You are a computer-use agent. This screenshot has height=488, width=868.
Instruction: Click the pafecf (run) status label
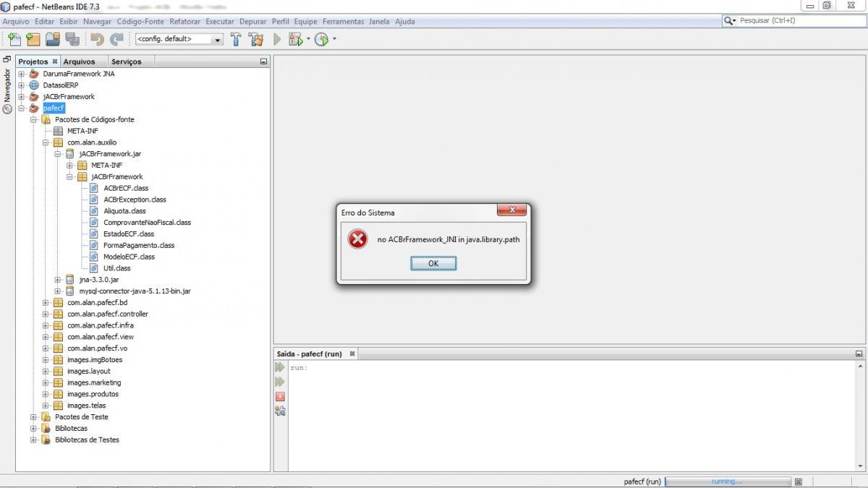(642, 481)
